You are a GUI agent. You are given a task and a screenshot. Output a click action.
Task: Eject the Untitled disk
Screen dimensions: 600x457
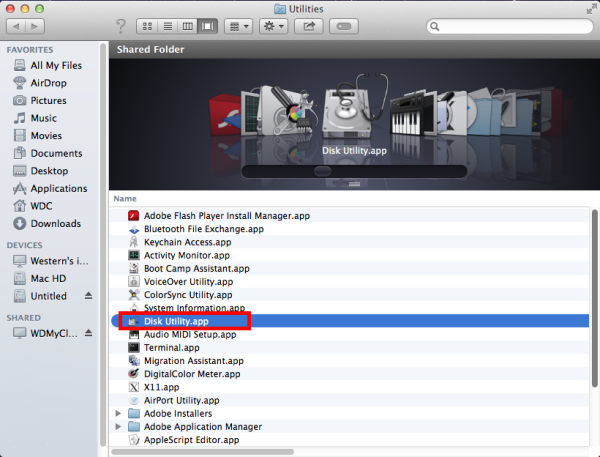click(88, 296)
